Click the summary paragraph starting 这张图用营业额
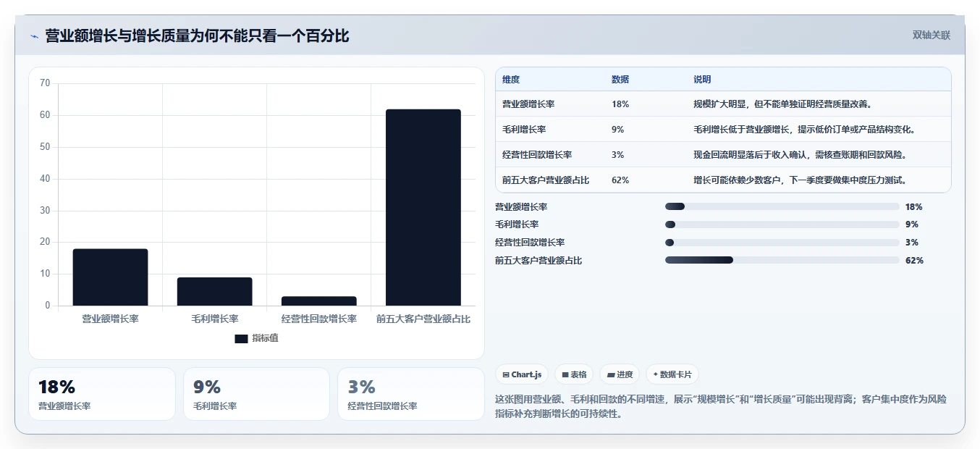The width and height of the screenshot is (980, 449). click(x=720, y=406)
